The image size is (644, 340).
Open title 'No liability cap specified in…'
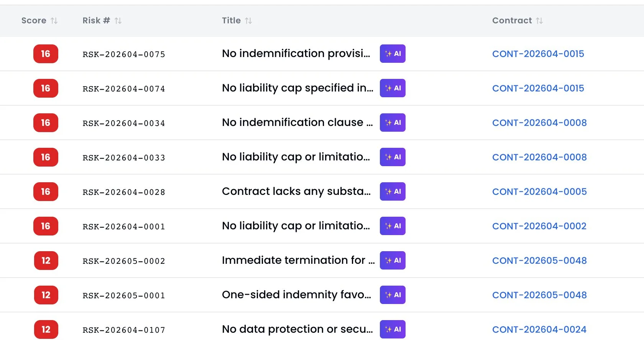(x=297, y=88)
